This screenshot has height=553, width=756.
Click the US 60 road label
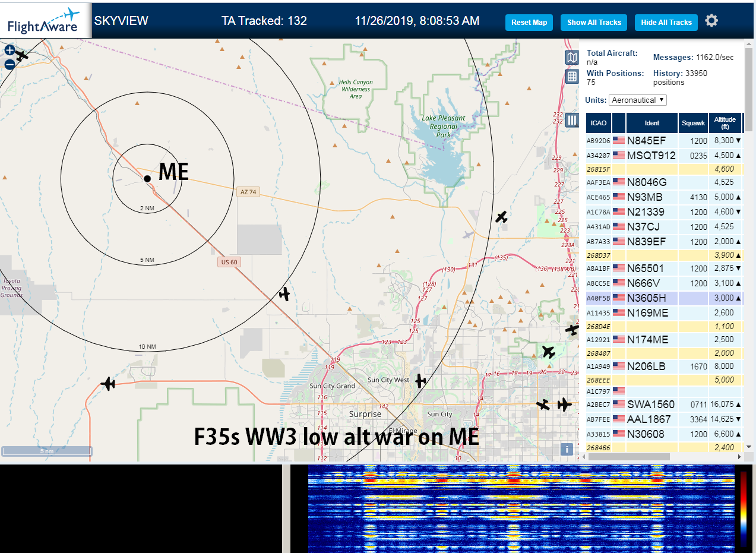[x=229, y=262]
